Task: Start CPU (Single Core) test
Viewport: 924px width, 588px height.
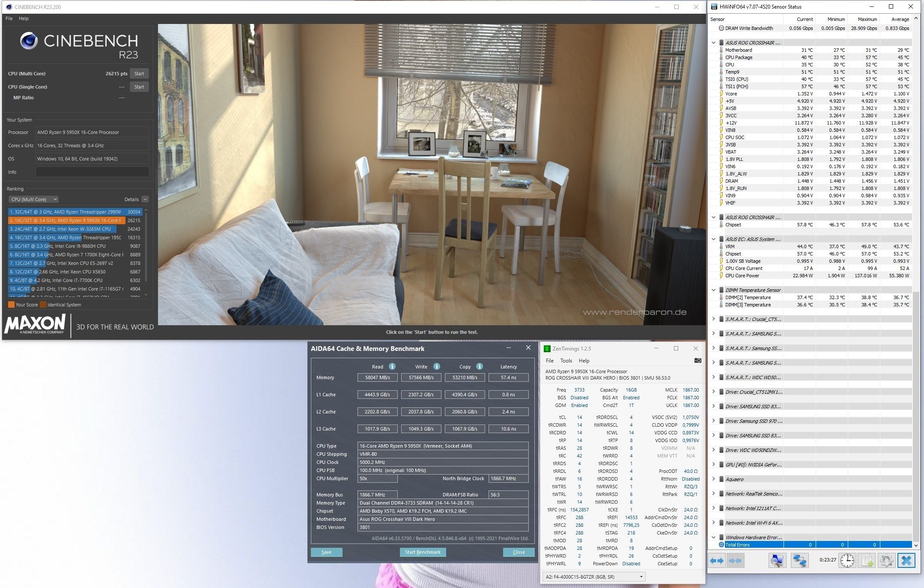Action: point(139,87)
